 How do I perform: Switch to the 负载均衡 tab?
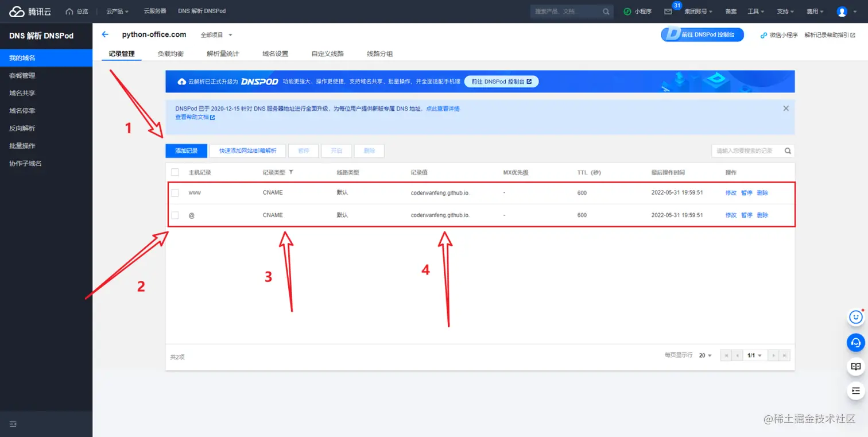[170, 54]
